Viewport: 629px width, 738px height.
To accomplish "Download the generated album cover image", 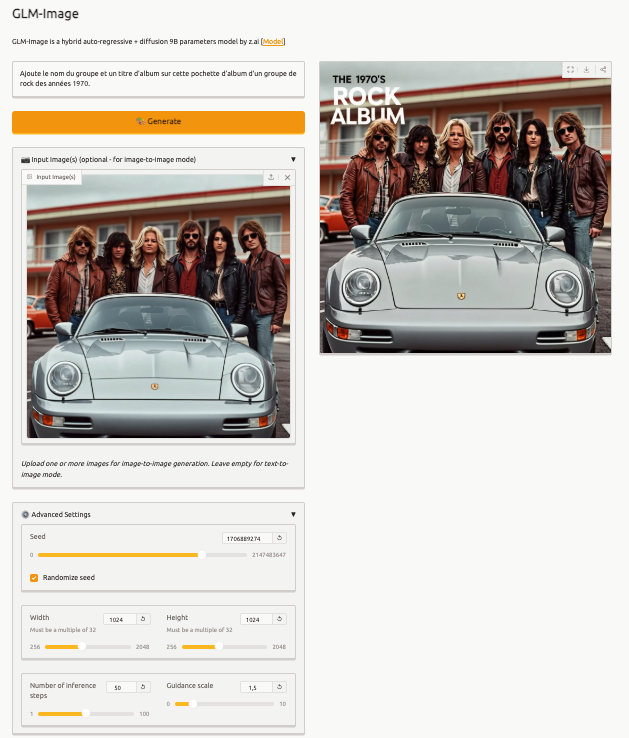I will (x=587, y=70).
